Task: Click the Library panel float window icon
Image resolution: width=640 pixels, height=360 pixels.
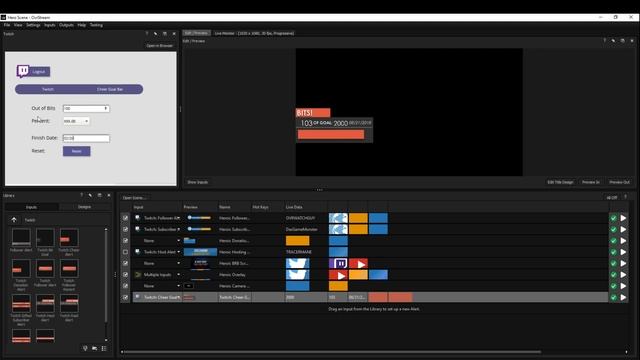Action: pyautogui.click(x=100, y=196)
